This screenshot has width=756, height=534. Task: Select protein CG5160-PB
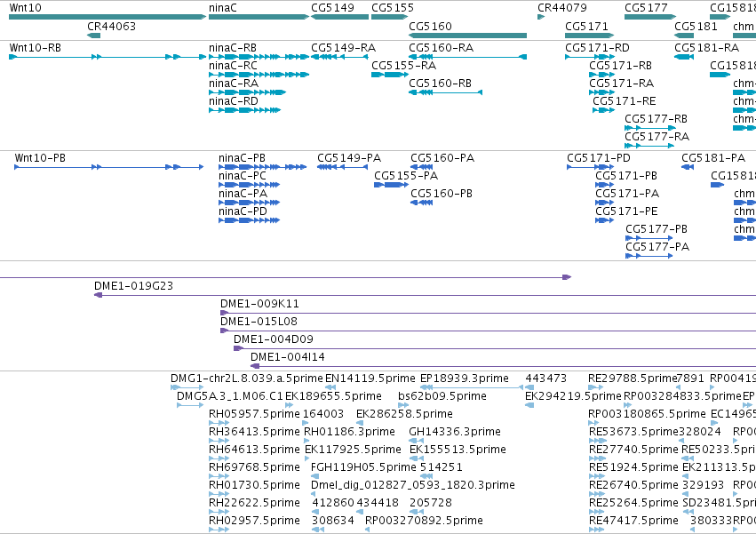pos(421,203)
